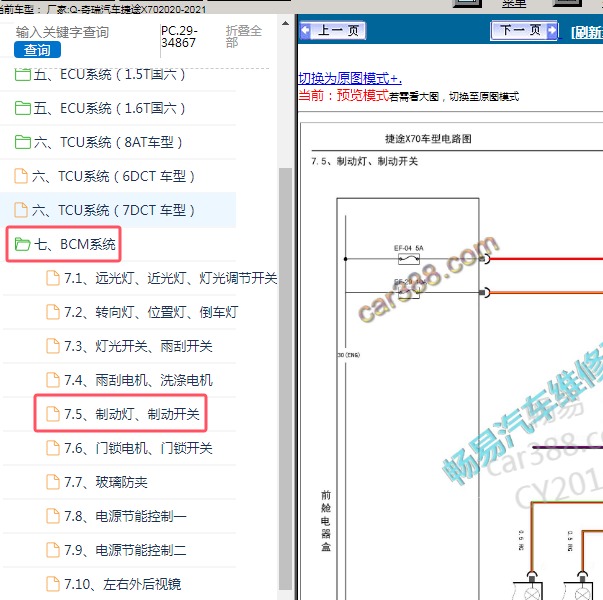The image size is (603, 600).
Task: Open 7.1、远光灯、近光灯、灯光调节开关
Action: [x=171, y=278]
